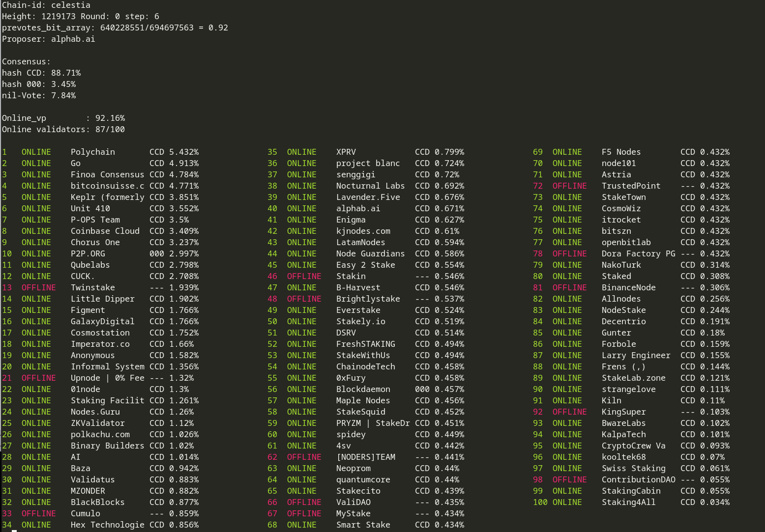This screenshot has width=765, height=532.
Task: Select the Blockdaemon validator
Action: tap(363, 389)
